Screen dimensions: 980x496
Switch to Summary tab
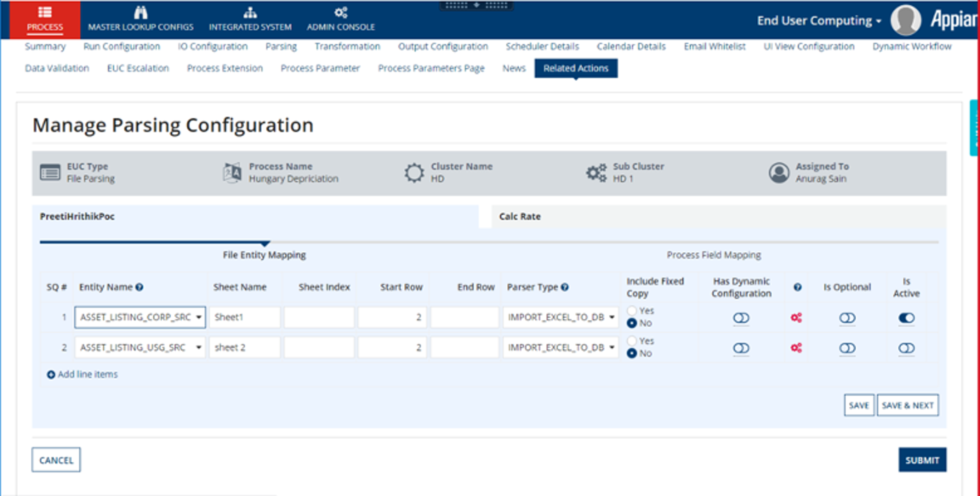(x=45, y=46)
